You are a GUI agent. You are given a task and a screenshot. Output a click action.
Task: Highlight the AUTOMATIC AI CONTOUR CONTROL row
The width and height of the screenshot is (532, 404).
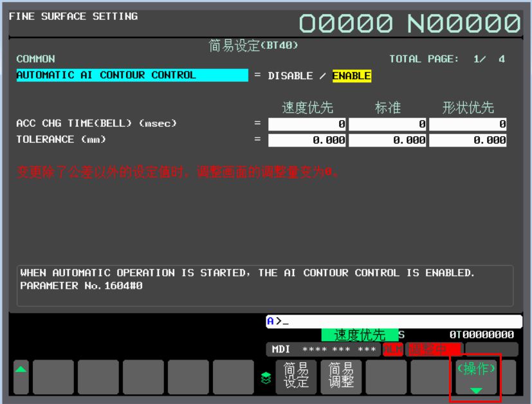point(132,75)
